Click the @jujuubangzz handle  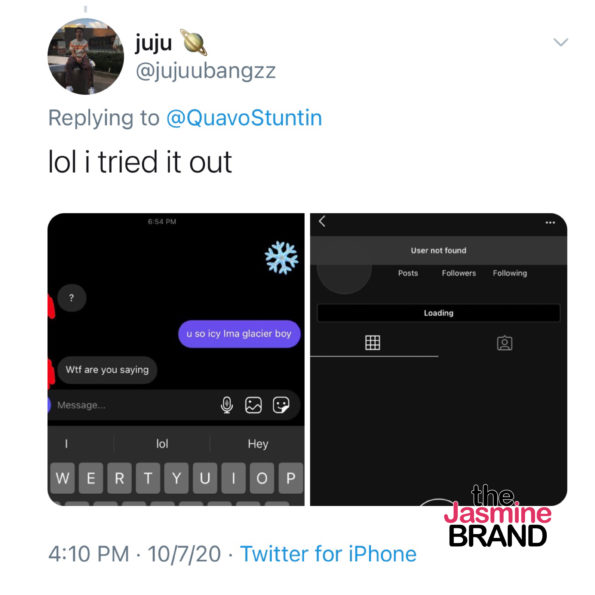[x=205, y=71]
